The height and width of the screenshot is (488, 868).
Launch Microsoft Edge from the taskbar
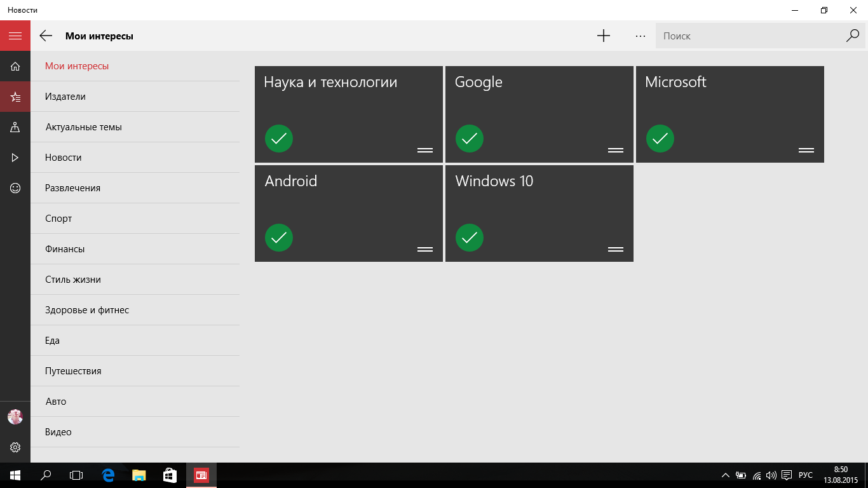coord(108,475)
